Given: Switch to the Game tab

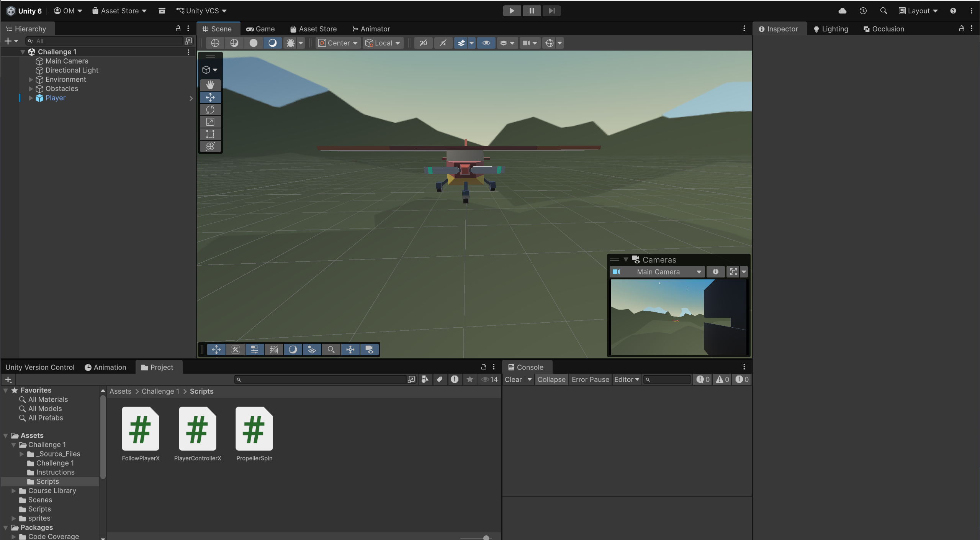Looking at the screenshot, I should pyautogui.click(x=260, y=29).
